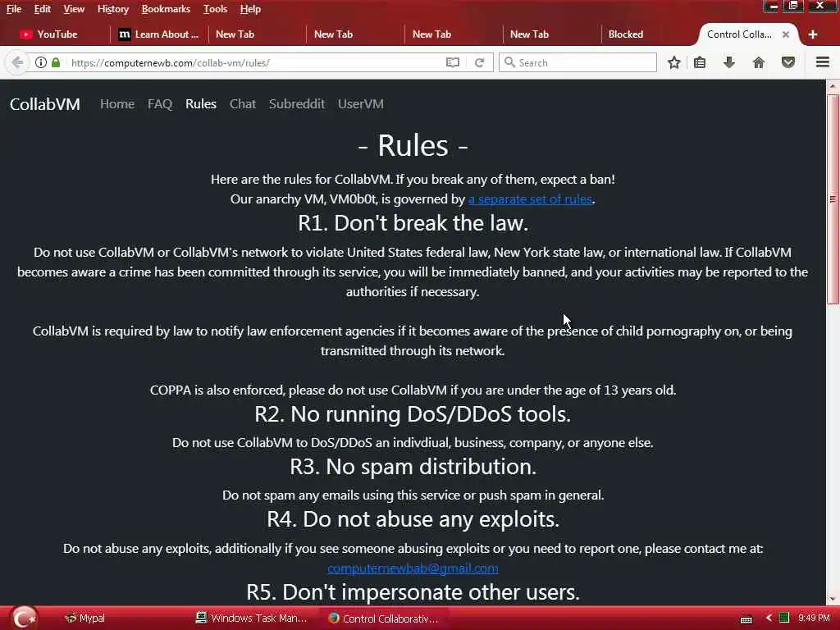Open keyboard icon in system tray
The width and height of the screenshot is (840, 630).
[746, 619]
